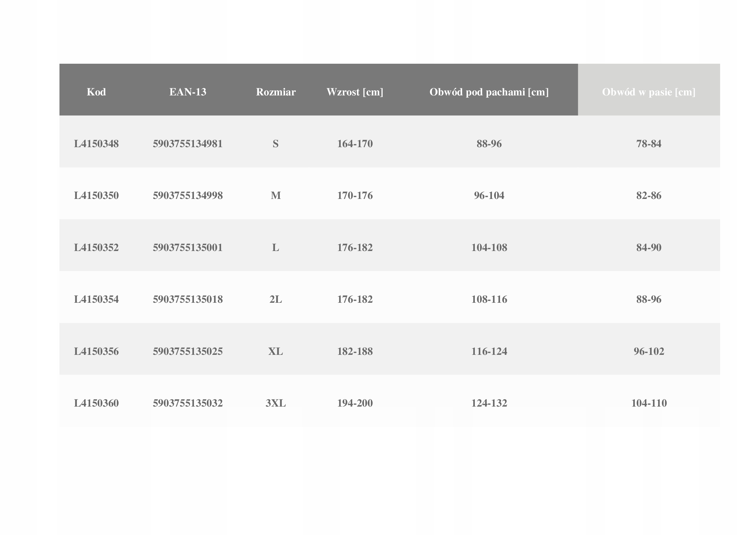The height and width of the screenshot is (535, 756).
Task: Select EAN number 5903755134998
Action: 188,196
